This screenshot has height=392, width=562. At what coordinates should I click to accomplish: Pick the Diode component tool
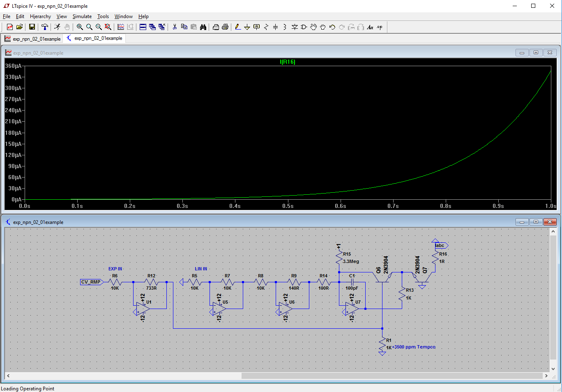click(x=295, y=27)
